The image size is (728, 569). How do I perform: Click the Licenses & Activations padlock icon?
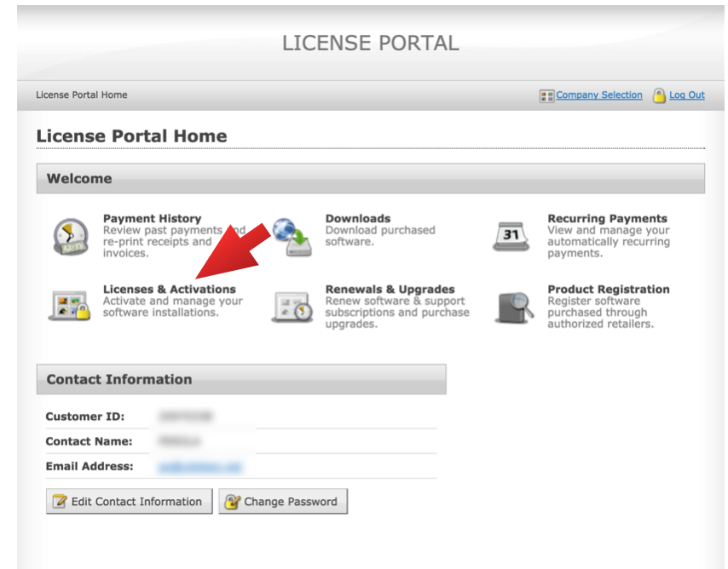69,305
